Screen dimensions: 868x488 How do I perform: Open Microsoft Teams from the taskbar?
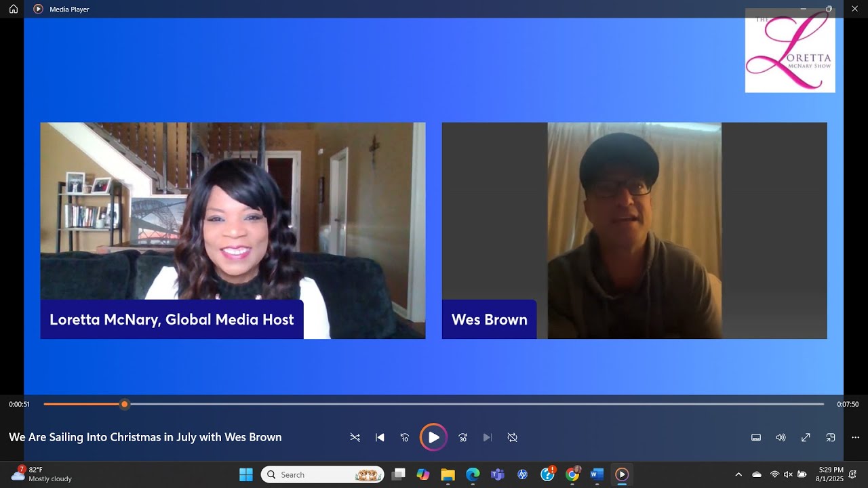click(498, 474)
